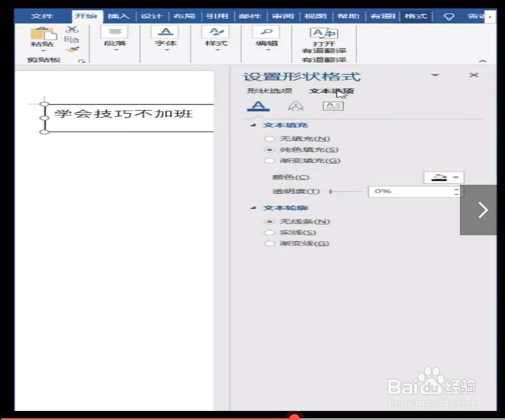Switch to the Design (设计) tab

[x=151, y=16]
